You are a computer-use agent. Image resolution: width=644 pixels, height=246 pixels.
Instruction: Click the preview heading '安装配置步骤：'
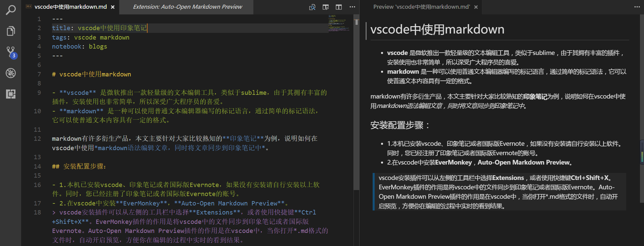click(x=400, y=125)
